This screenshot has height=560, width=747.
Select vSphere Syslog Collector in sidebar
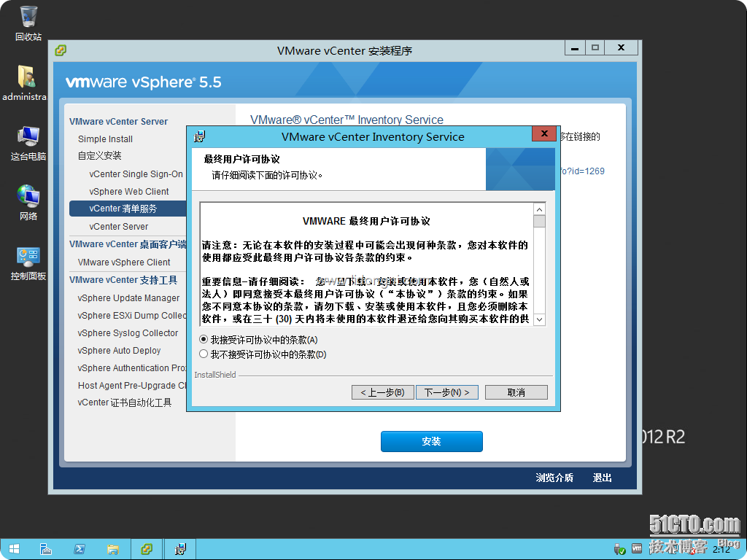(128, 333)
